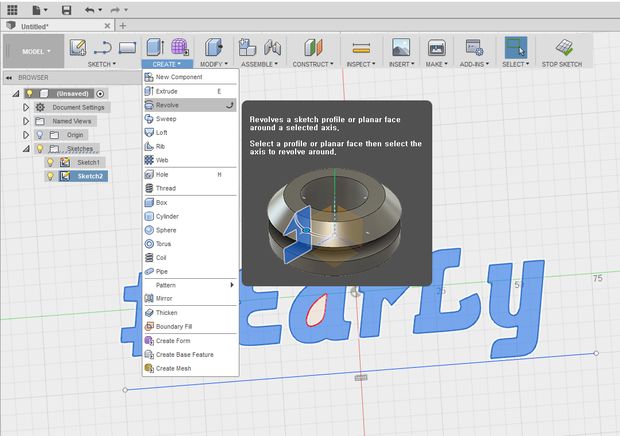Click the Save disk icon
This screenshot has height=436, width=620.
(x=66, y=9)
